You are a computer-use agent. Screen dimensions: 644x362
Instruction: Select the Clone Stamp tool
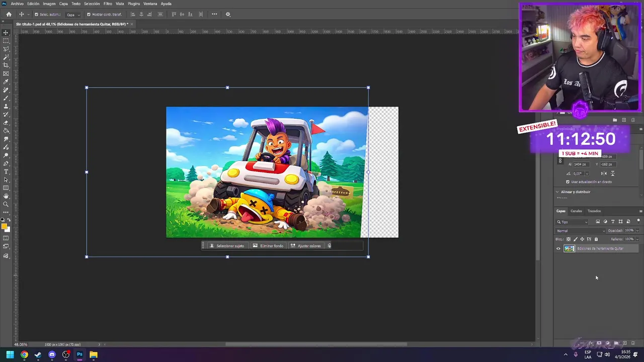coord(6,106)
